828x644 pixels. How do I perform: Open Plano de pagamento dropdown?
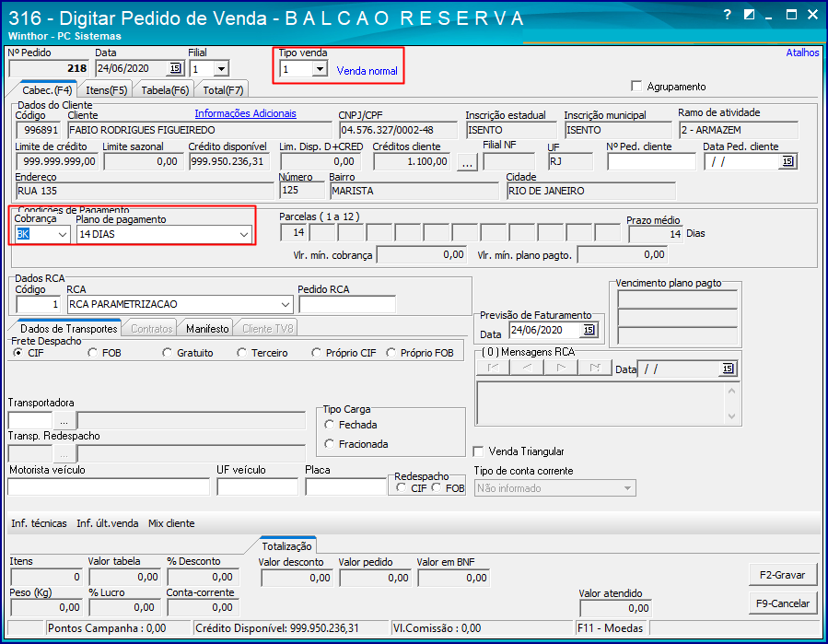[243, 234]
